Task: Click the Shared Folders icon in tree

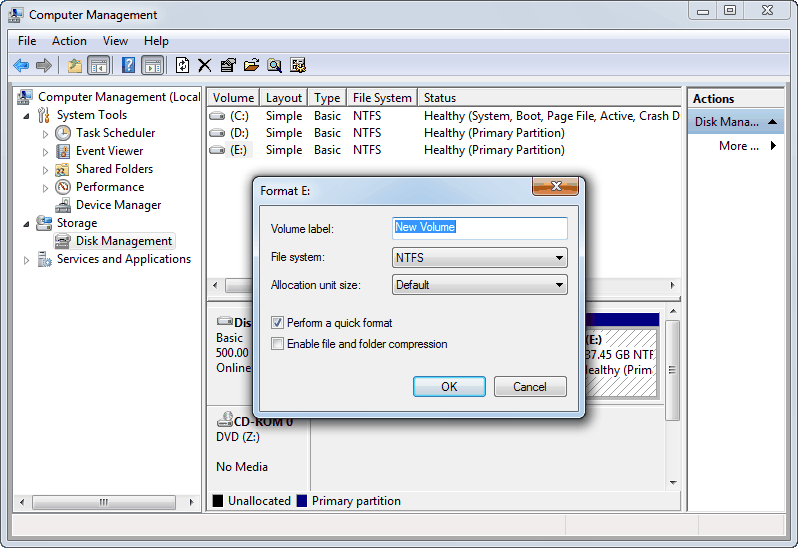Action: pyautogui.click(x=63, y=169)
